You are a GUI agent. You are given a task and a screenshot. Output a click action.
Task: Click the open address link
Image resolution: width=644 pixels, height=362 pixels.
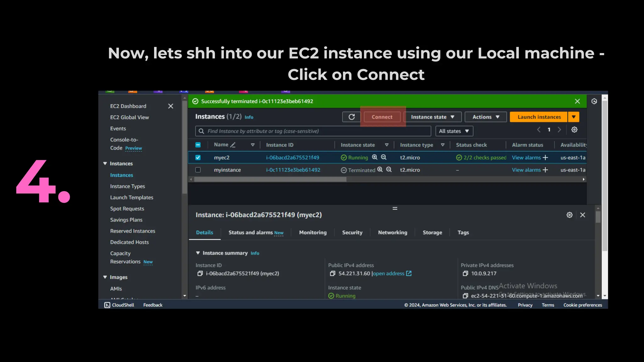click(388, 273)
